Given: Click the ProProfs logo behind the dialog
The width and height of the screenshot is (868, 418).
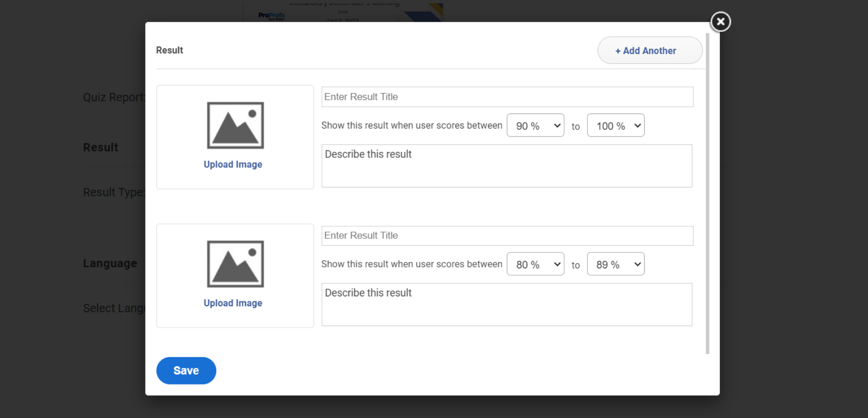Looking at the screenshot, I should [x=271, y=16].
